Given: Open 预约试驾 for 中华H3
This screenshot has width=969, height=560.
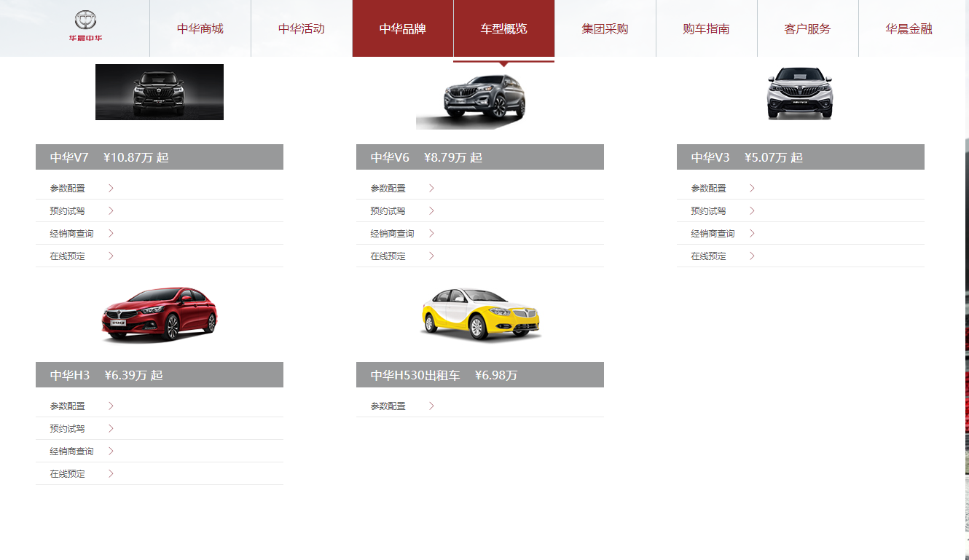Looking at the screenshot, I should point(68,429).
